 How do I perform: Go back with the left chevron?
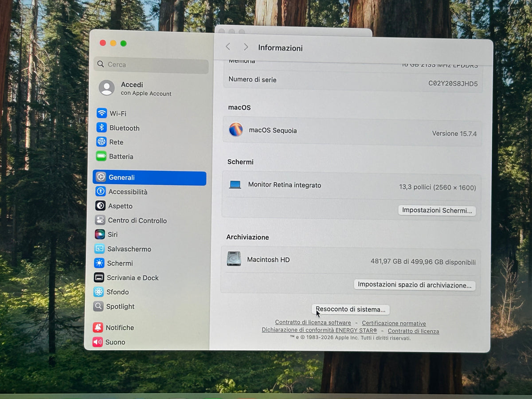228,47
